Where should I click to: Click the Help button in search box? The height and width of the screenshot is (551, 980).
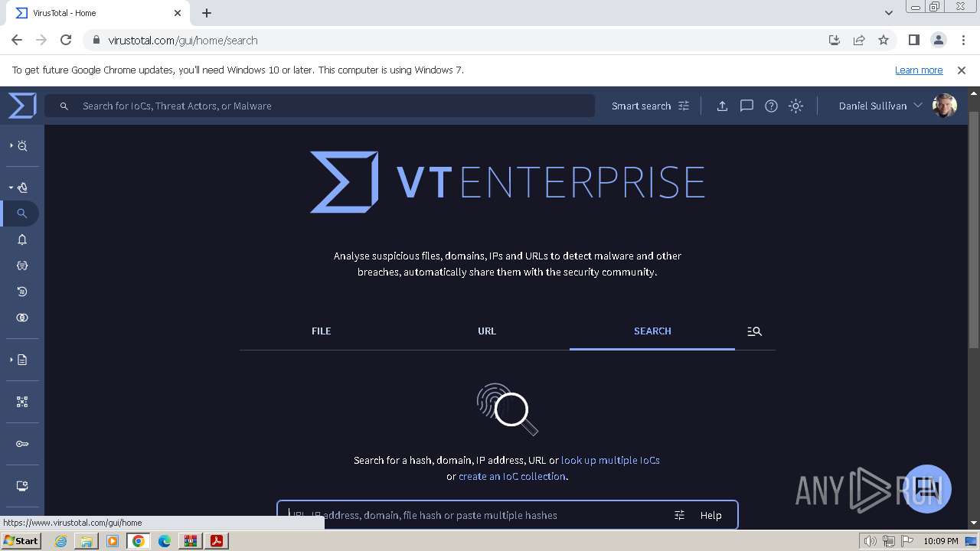(710, 515)
